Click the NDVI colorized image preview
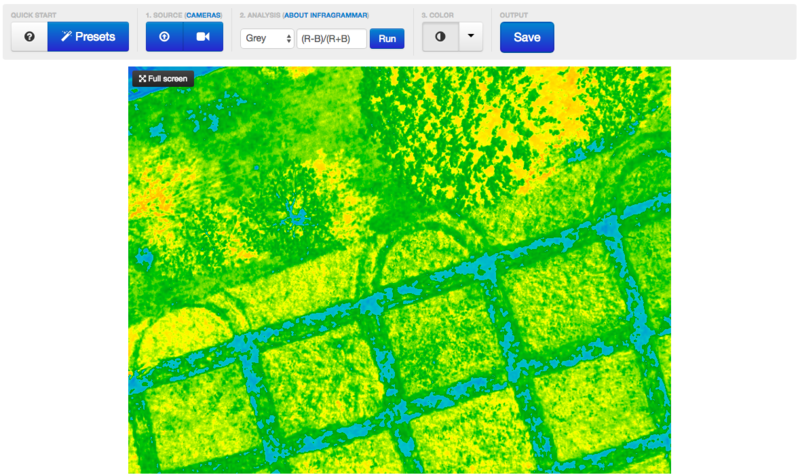 point(399,270)
